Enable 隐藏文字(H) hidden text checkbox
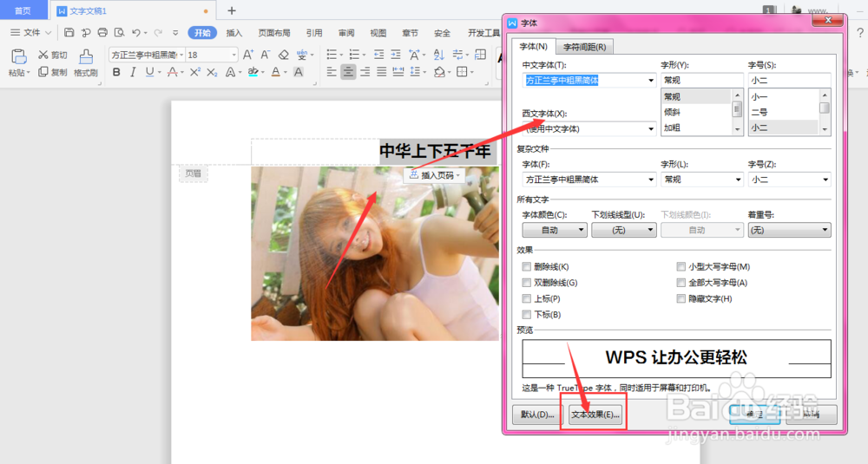The height and width of the screenshot is (464, 868). [x=681, y=298]
